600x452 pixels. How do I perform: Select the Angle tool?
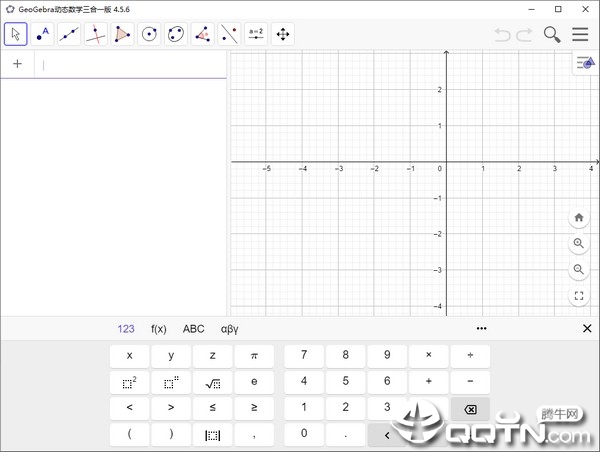(x=202, y=34)
